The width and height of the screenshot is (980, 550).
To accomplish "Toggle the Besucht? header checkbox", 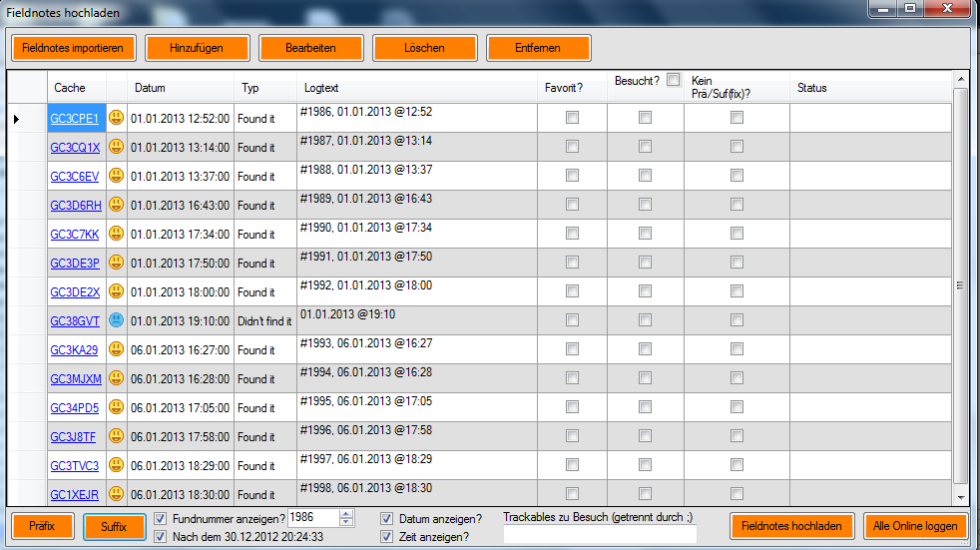I will coord(674,80).
